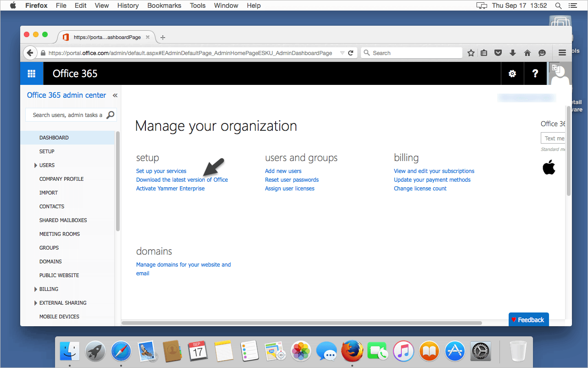This screenshot has height=368, width=588.
Task: Go back with Firefox back arrow
Action: [30, 53]
